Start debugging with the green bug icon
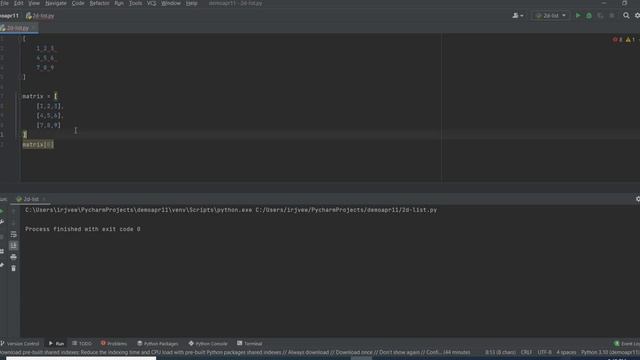 (589, 16)
